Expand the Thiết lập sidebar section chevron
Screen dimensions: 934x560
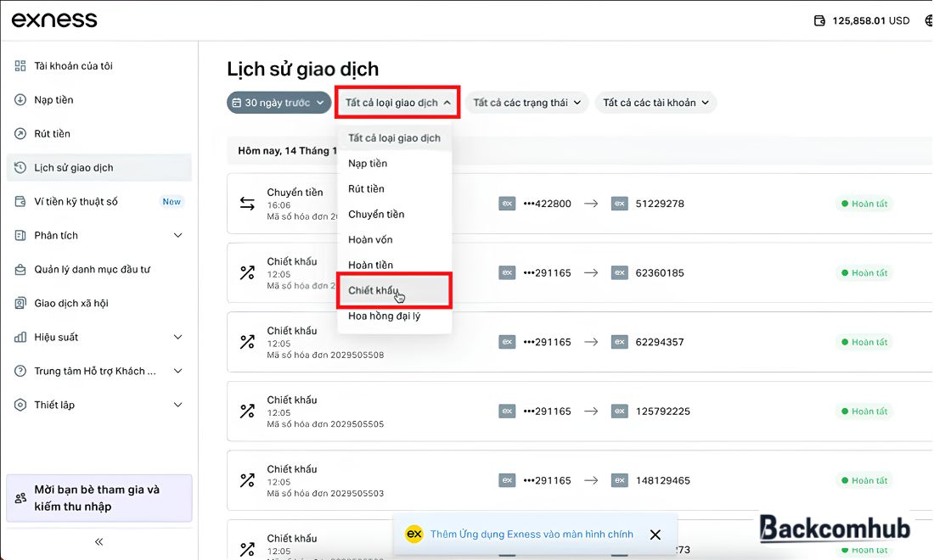[178, 406]
